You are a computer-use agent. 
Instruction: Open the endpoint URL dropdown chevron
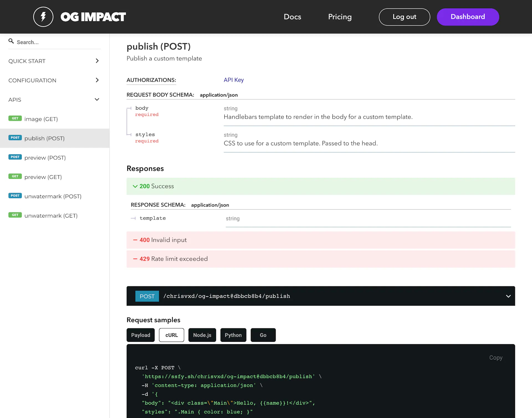508,296
